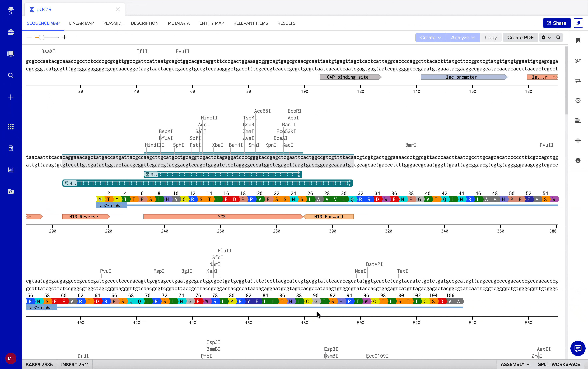Screen dimensions: 588x369
Task: Expand the ASSEMBLY panel
Action: [x=515, y=364]
